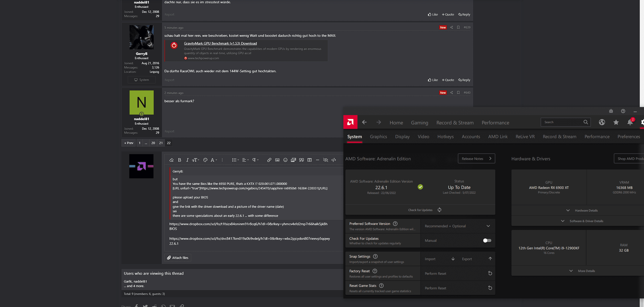Open the list dropdown in editor toolbar
Screen dimensions: 644x307
(235, 160)
